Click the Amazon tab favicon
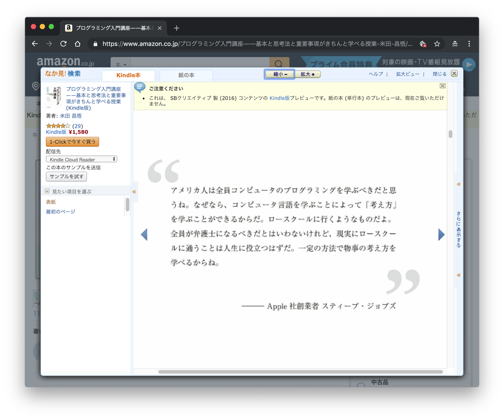This screenshot has height=420, width=504. pyautogui.click(x=68, y=28)
